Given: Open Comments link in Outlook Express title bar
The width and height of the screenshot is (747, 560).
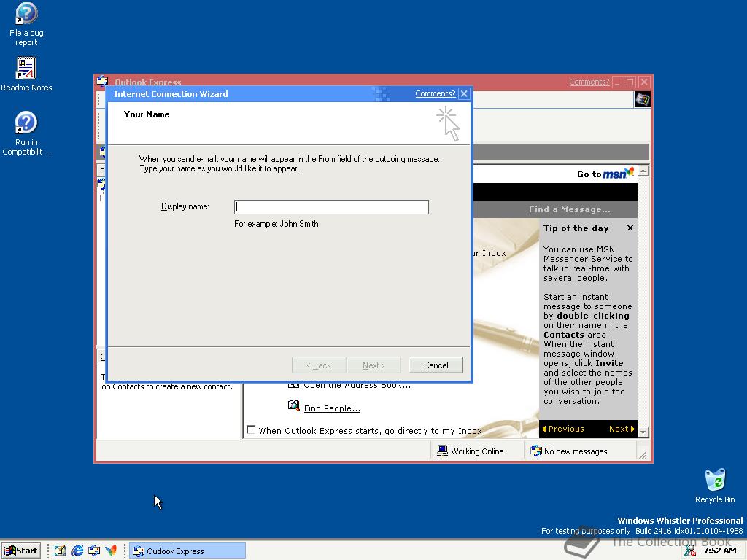Looking at the screenshot, I should point(589,82).
